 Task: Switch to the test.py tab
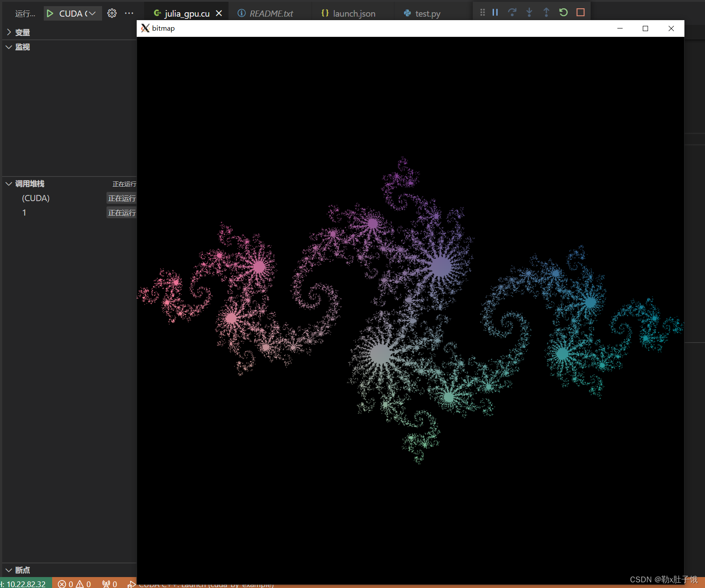(x=428, y=14)
